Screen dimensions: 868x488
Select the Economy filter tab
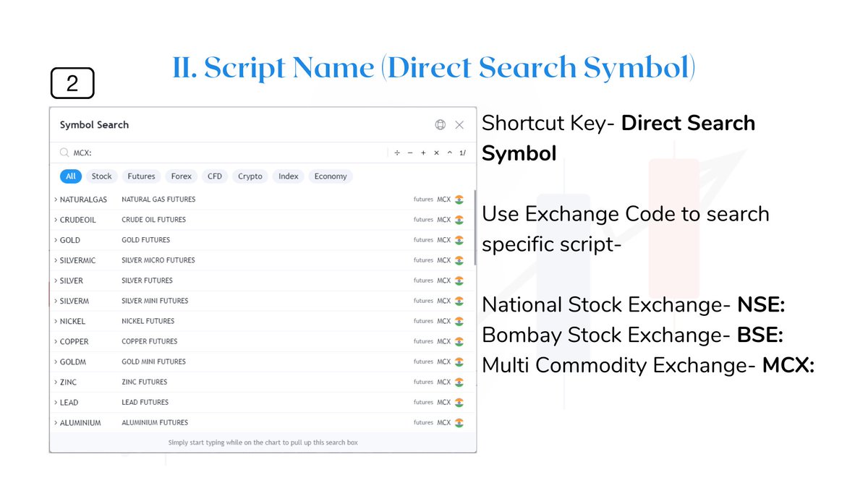pos(331,176)
